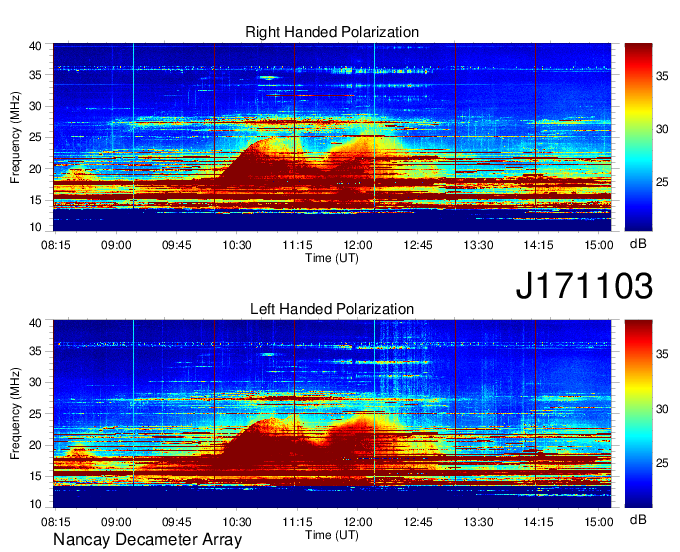The width and height of the screenshot is (680, 552).
Task: Click the Left Handed Polarization colorbar gradient
Action: 638,414
